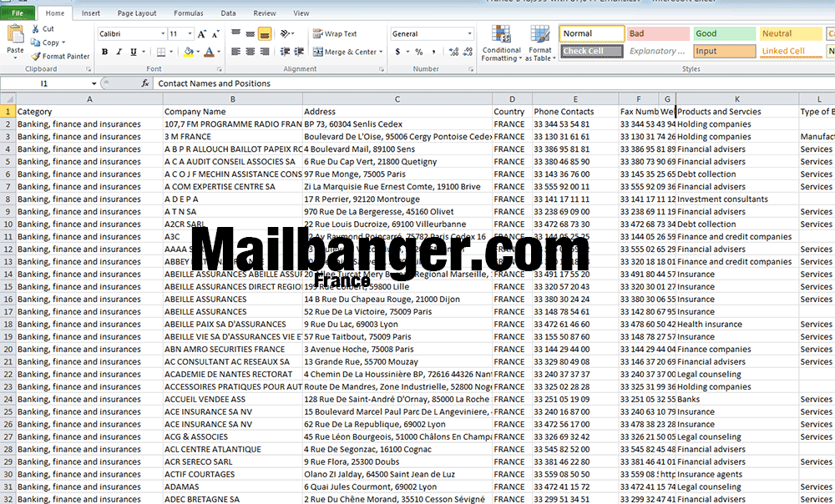Apply the yellow fill color bucket
Viewport: 835px width, 504px height.
pos(189,52)
